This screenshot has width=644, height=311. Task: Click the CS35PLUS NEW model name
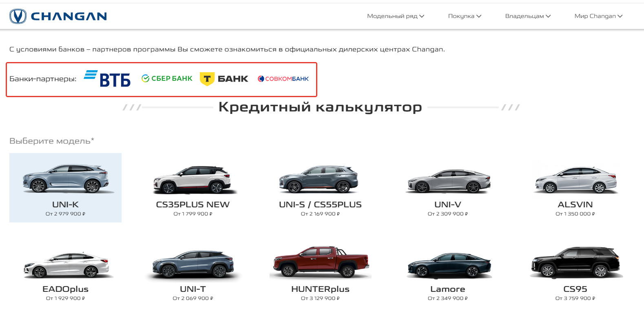point(193,204)
